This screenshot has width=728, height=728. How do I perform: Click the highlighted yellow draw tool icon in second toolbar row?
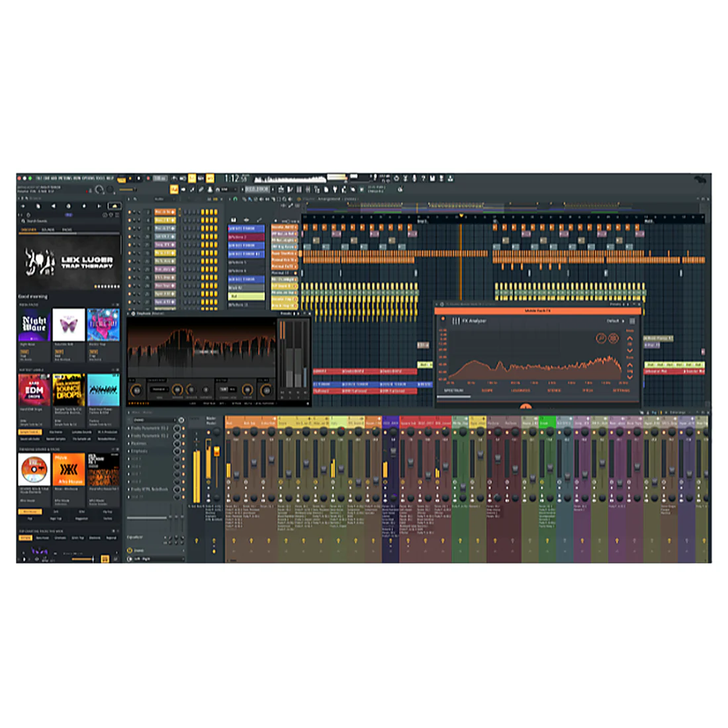pyautogui.click(x=174, y=189)
